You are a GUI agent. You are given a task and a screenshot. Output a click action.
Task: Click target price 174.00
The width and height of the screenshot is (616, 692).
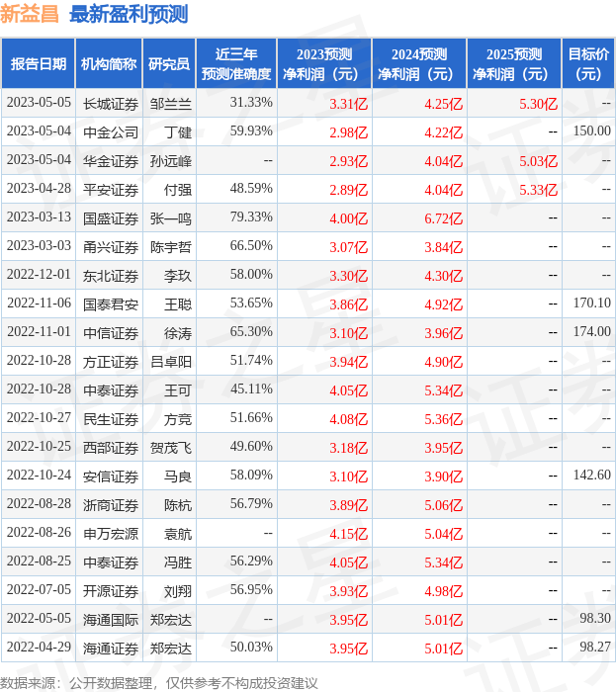592,332
